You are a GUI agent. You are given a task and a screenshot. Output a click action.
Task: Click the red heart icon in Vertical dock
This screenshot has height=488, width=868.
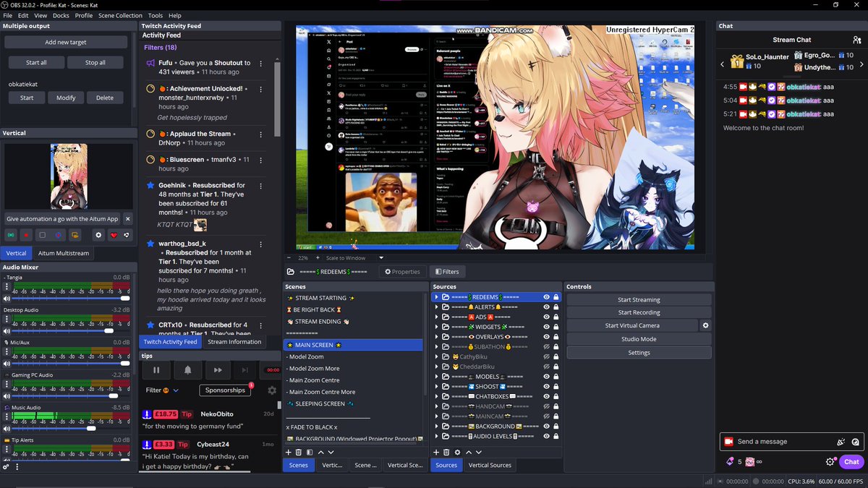click(x=114, y=235)
